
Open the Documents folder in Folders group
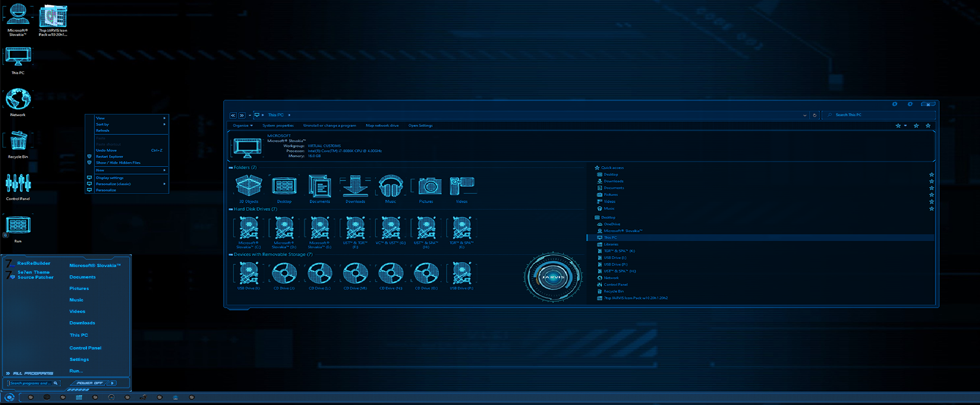pyautogui.click(x=319, y=186)
